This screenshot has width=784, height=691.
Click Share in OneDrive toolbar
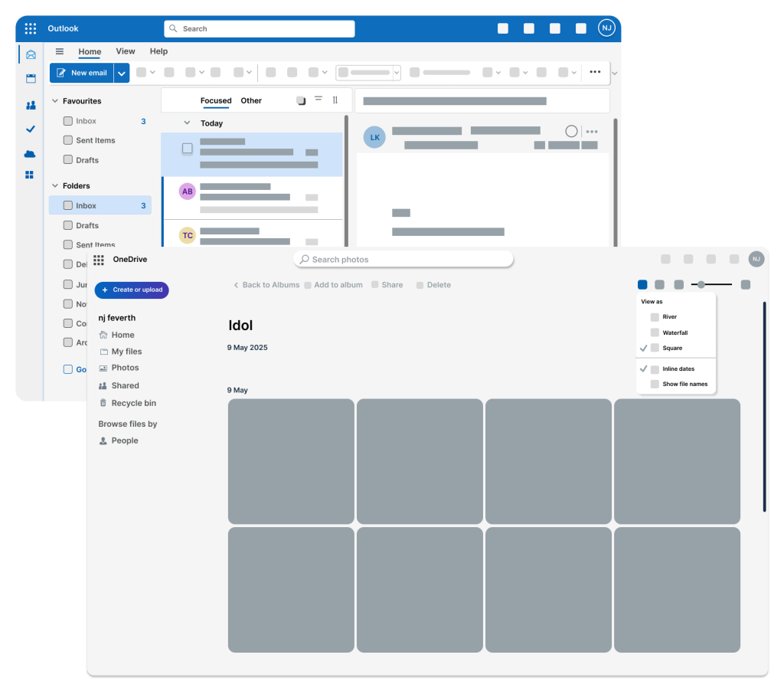387,285
